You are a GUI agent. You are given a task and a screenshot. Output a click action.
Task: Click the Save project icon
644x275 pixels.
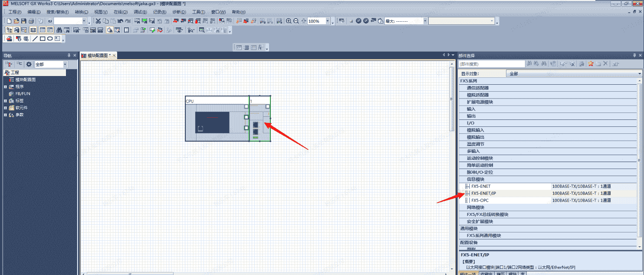coord(24,21)
